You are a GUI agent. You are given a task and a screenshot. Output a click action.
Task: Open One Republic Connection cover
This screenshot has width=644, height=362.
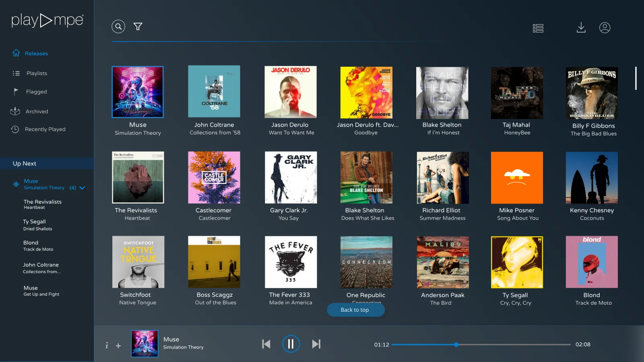(x=366, y=262)
